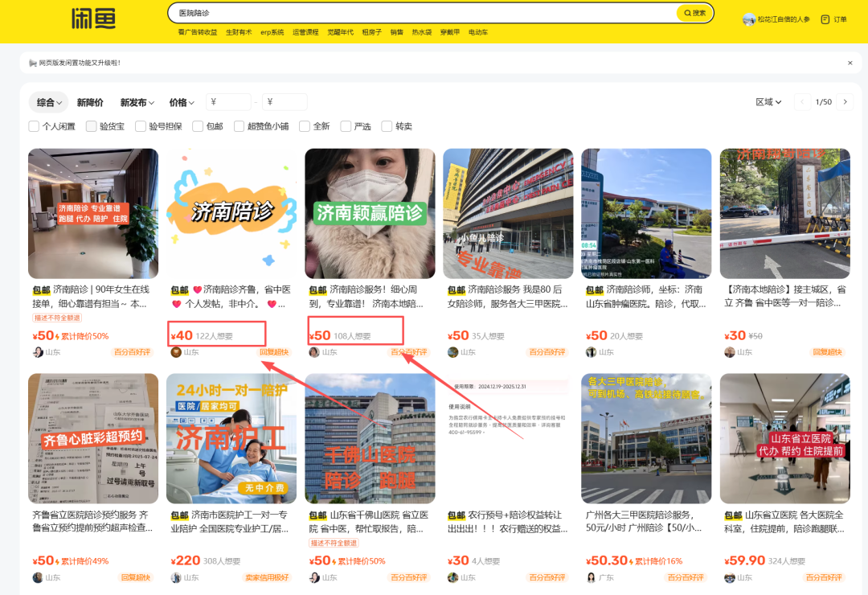Open the 综合 sorting dropdown
The width and height of the screenshot is (868, 595).
pos(48,102)
